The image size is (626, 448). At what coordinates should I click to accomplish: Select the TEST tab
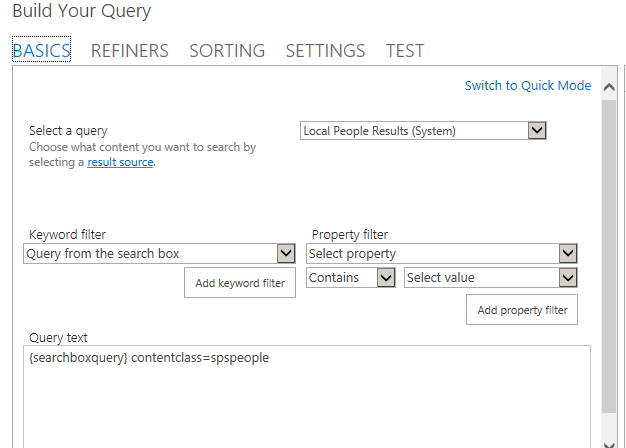coord(405,51)
